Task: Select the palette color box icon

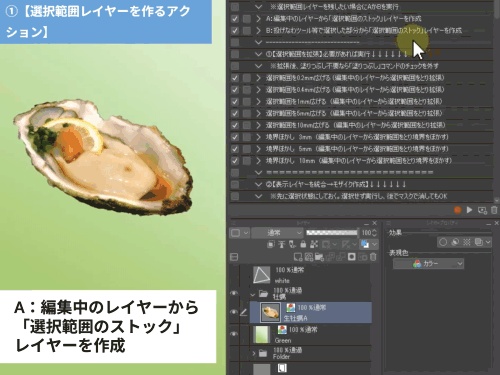Action: [x=235, y=233]
